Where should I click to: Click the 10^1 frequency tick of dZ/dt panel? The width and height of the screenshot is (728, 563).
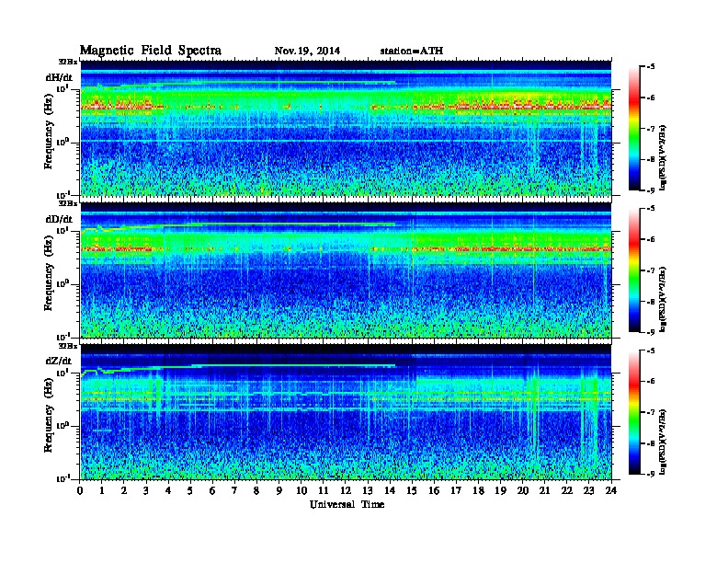(x=63, y=373)
